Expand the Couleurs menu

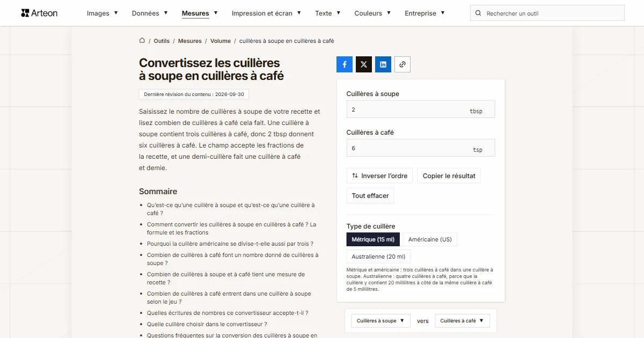click(372, 13)
